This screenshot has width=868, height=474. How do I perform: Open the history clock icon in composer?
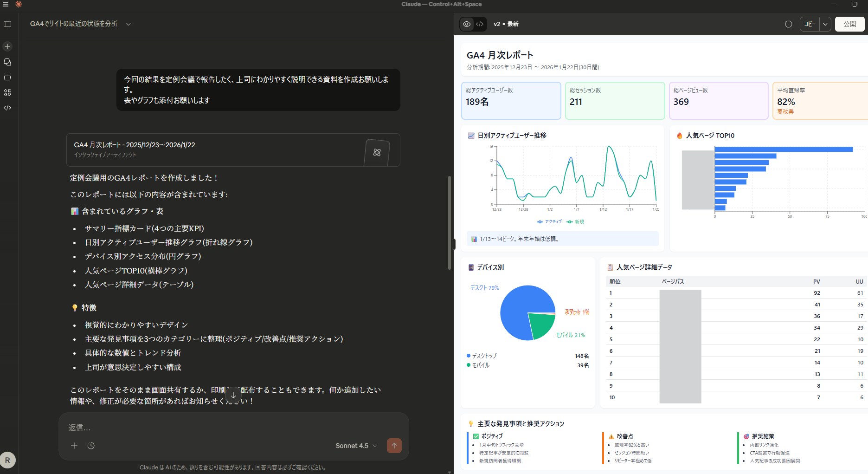pos(91,446)
